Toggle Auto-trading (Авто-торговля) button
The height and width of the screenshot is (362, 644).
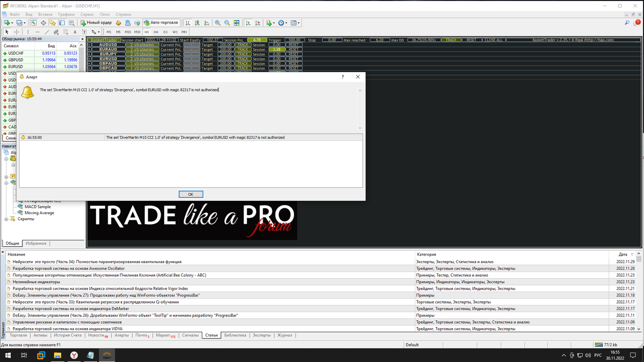[x=161, y=22]
